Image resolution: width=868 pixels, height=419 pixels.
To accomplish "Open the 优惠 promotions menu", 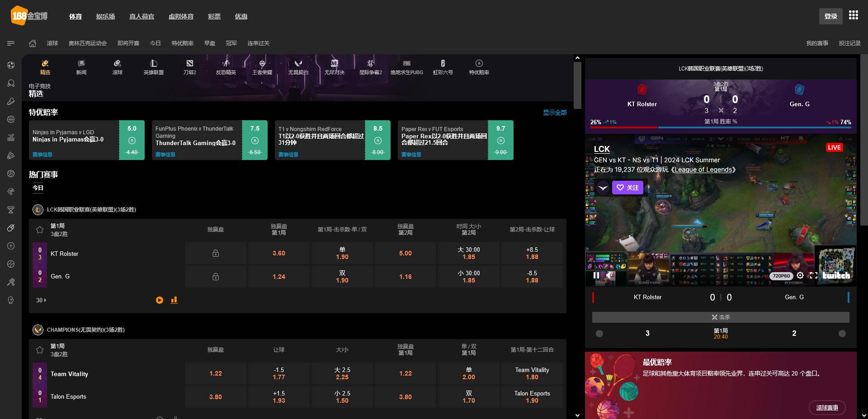I will click(x=241, y=16).
